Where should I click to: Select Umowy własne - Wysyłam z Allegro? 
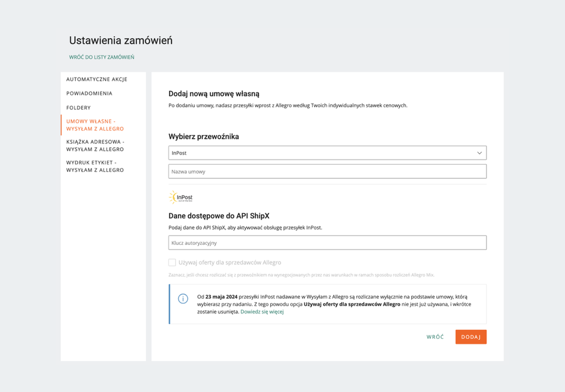(x=95, y=125)
